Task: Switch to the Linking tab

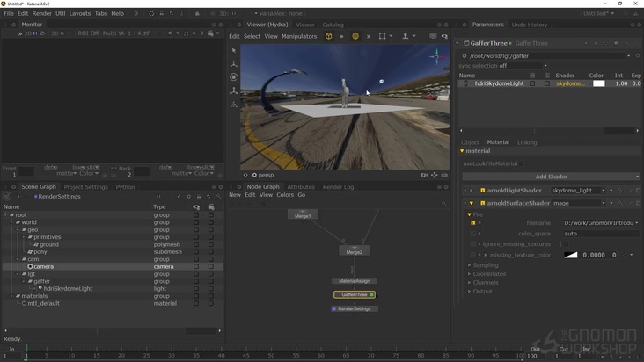Action: pyautogui.click(x=527, y=142)
